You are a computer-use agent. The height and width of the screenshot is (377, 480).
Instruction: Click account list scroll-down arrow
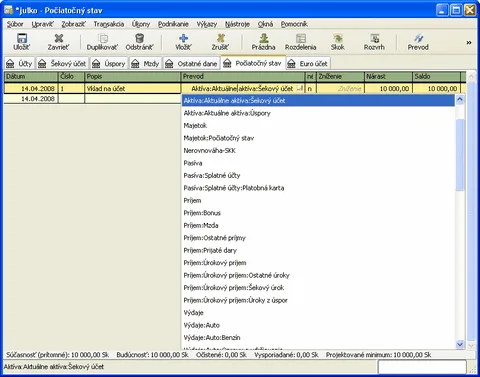pos(460,344)
